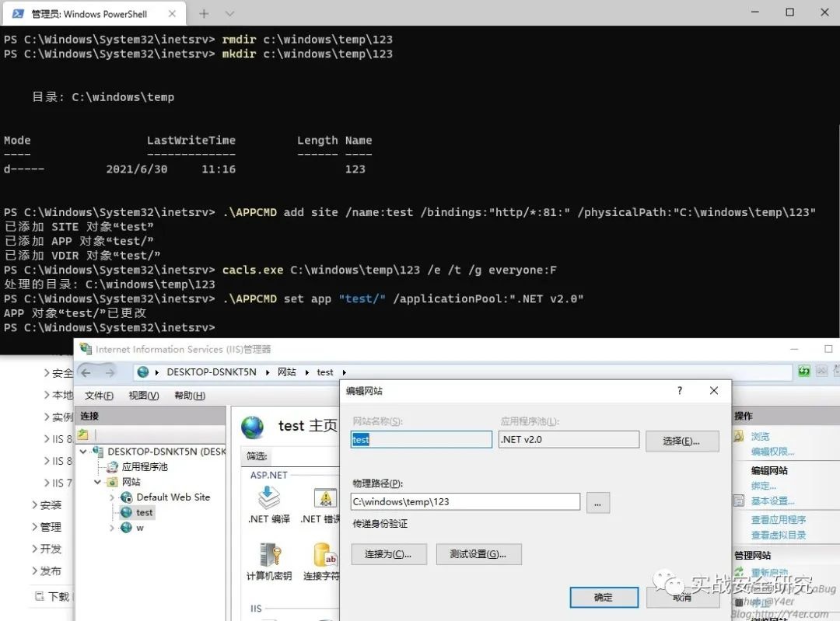
Task: Click the 查看应用程序 action link
Action: [x=779, y=520]
